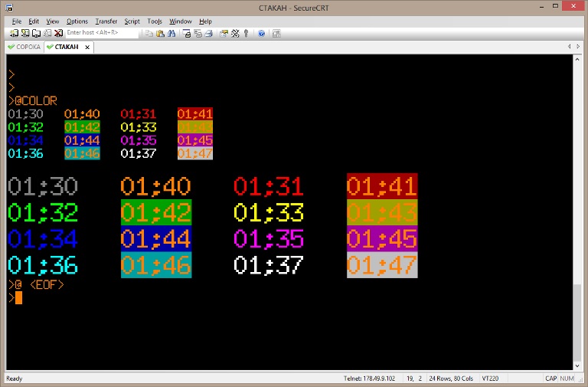Click the Session Manager toolbar icon
588x387 pixels.
tap(15, 33)
